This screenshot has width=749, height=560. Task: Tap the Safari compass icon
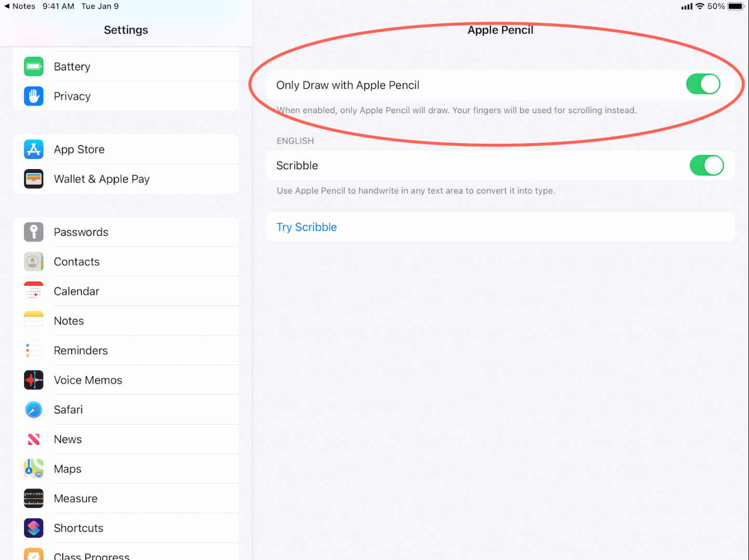point(34,409)
